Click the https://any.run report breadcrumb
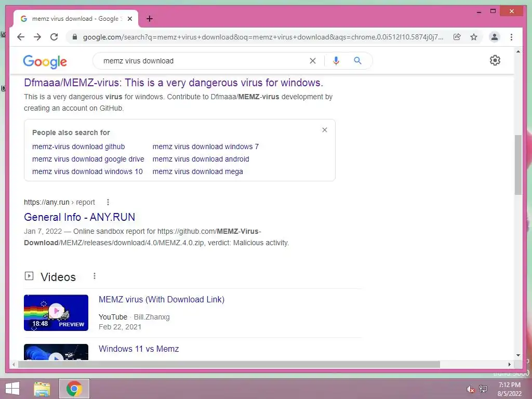The image size is (532, 399). click(59, 202)
